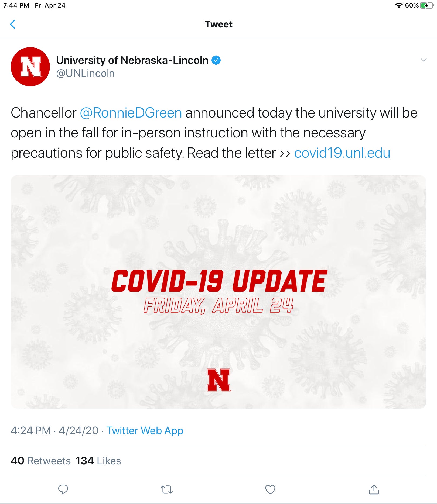Like the tweet with heart icon

coord(270,489)
